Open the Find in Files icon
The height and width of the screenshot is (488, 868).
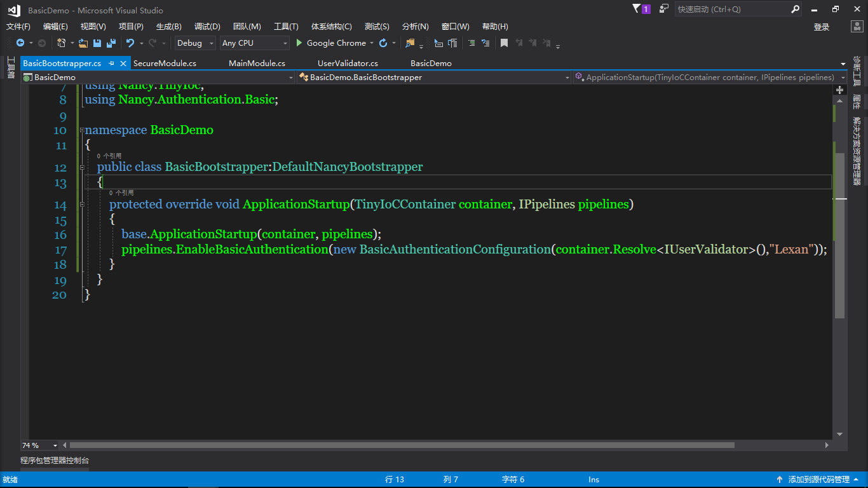click(x=410, y=43)
